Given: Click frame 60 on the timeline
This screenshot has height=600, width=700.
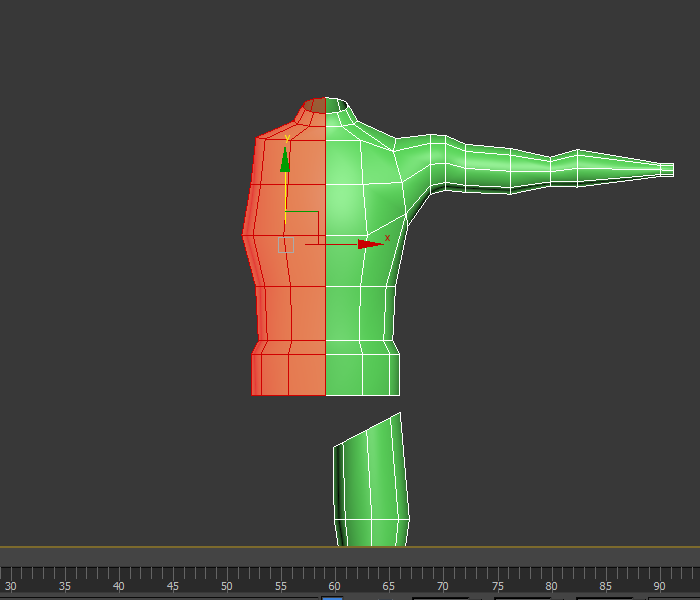Looking at the screenshot, I should [x=334, y=586].
